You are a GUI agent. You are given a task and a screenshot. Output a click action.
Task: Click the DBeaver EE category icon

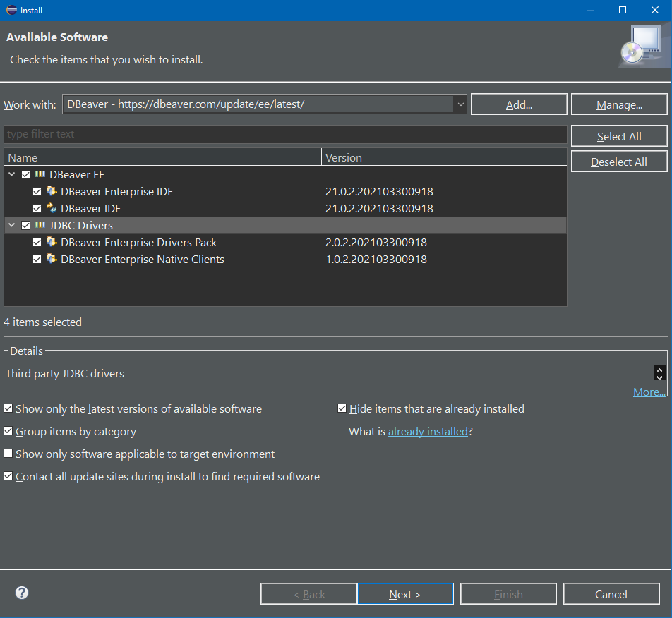coord(40,174)
